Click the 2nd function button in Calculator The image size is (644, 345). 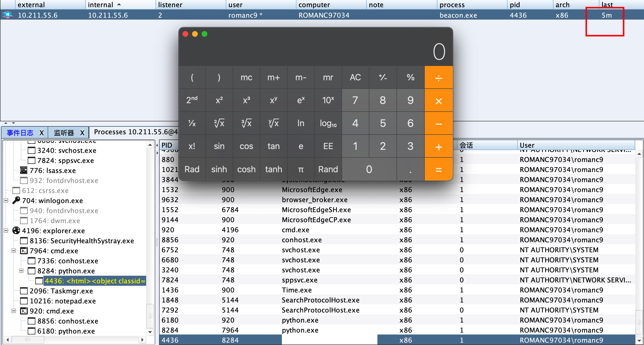click(192, 101)
